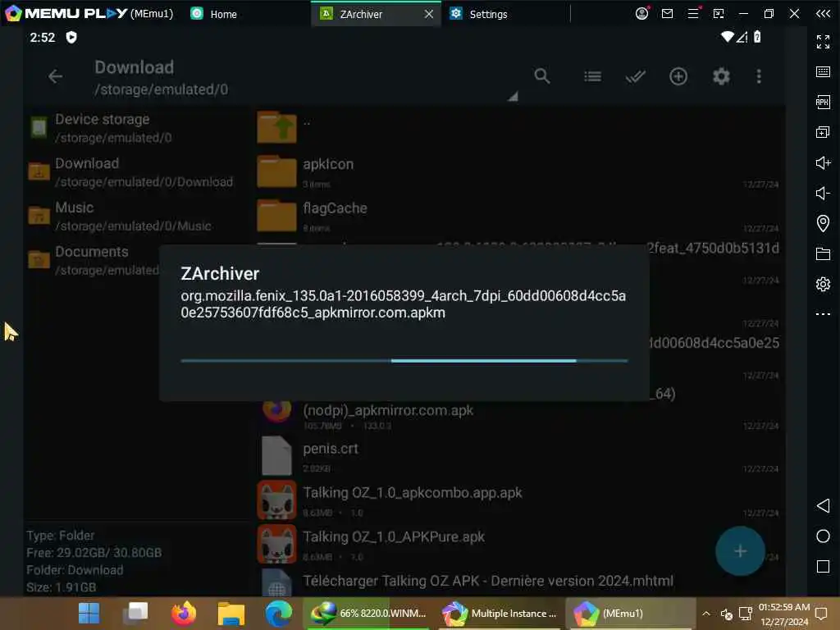This screenshot has height=630, width=840.
Task: Launch Microsoft Edge from taskbar
Action: 279,614
